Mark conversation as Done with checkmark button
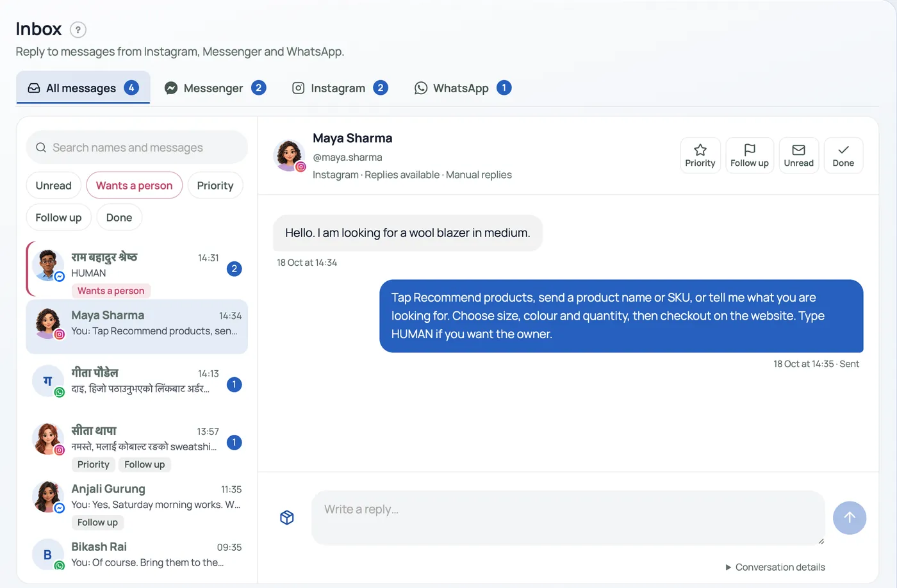 (x=843, y=156)
